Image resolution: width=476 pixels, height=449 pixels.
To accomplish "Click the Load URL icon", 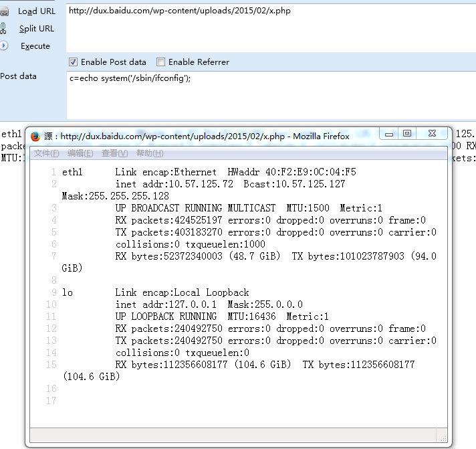I will [4, 12].
